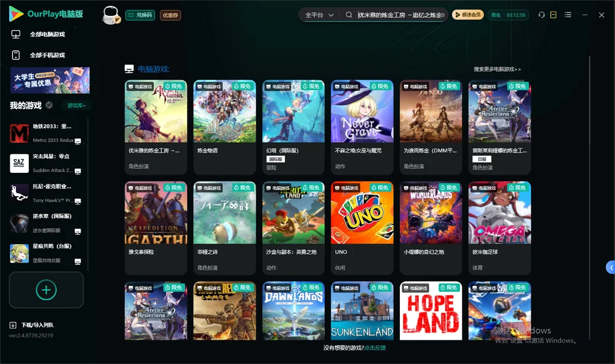Expand the 全平台 platform dropdown
Image resolution: width=615 pixels, height=364 pixels.
click(319, 15)
